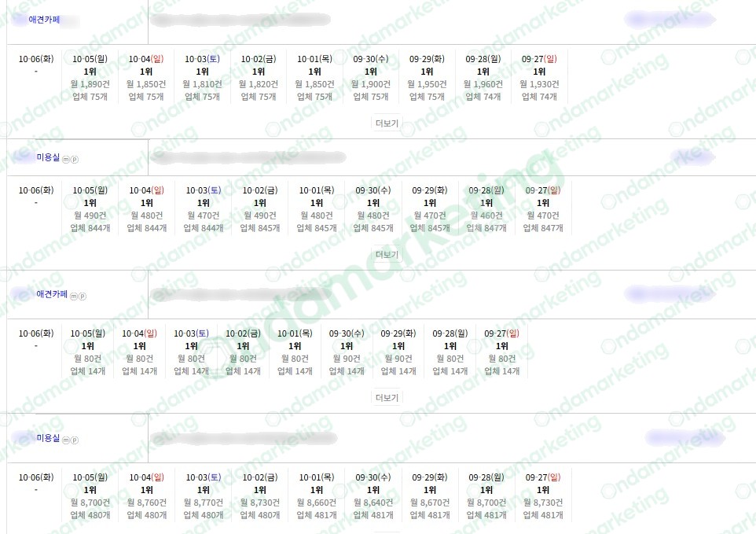Click the 'm' icon beside 미용실 above the 8,700건 table
Screen dimensions: 756x534
pos(65,440)
